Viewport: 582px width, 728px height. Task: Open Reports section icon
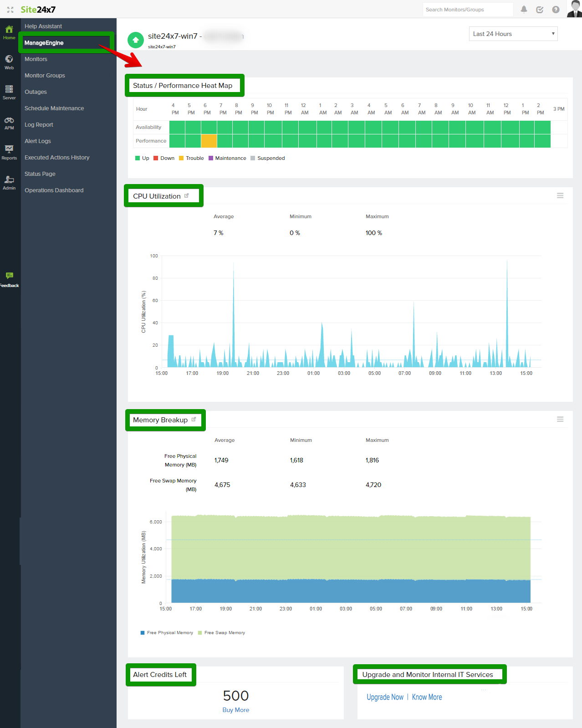click(x=9, y=152)
